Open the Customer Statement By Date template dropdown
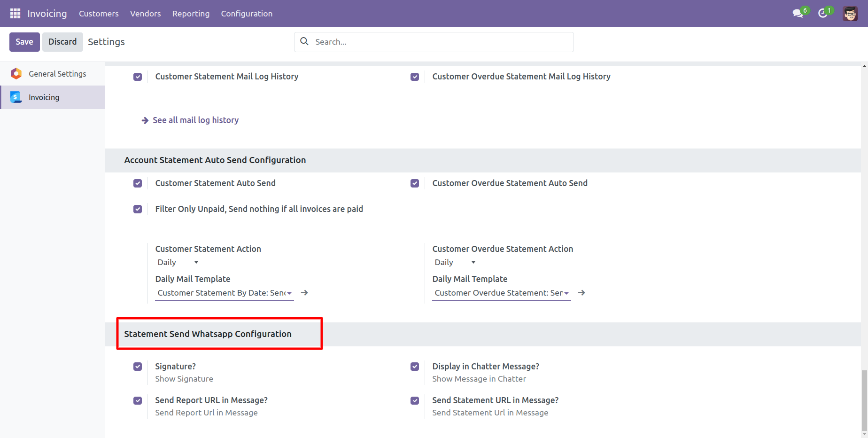 pos(225,293)
